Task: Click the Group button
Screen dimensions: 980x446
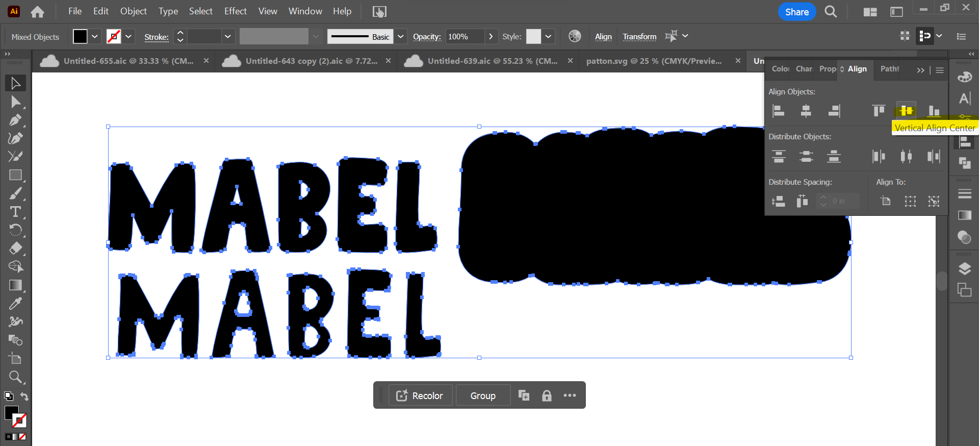Action: tap(482, 395)
